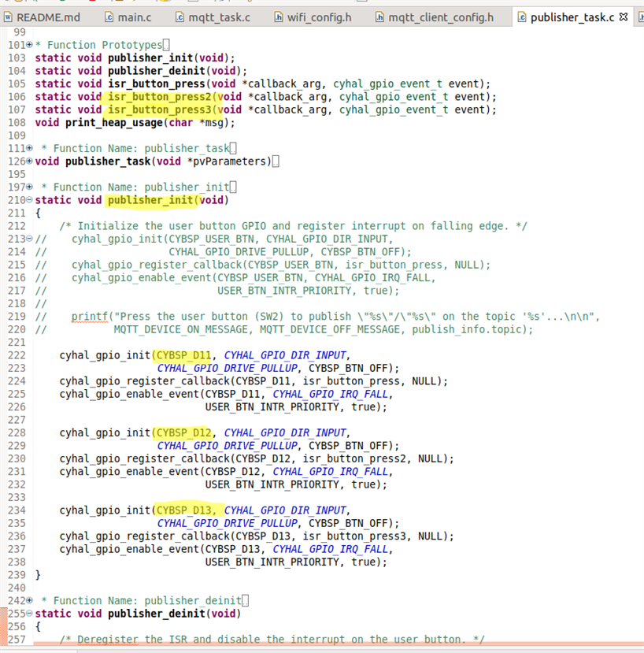
Task: Click 'publisher_deinit' in the prototype on line 104
Action: click(157, 71)
